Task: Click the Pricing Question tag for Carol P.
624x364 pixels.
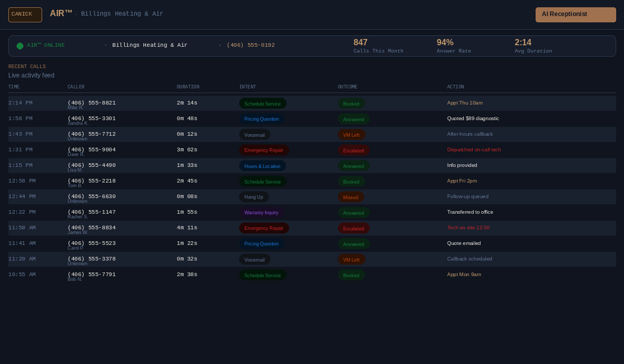Action: click(x=262, y=244)
